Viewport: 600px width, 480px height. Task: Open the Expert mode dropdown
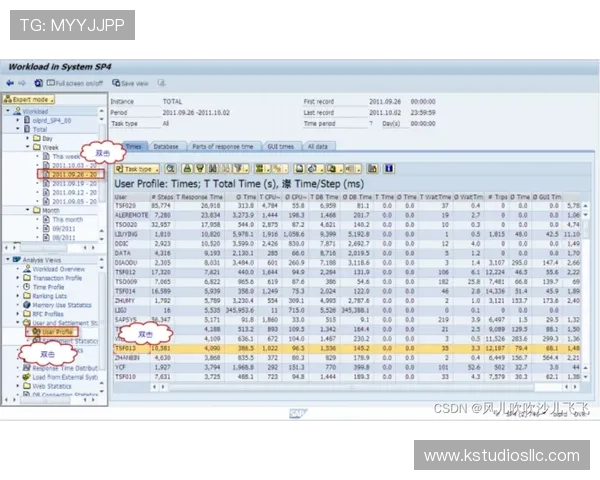(x=30, y=100)
